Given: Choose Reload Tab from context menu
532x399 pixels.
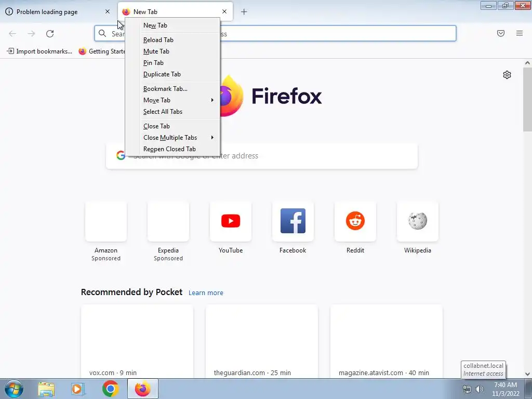Looking at the screenshot, I should click(x=172, y=40).
